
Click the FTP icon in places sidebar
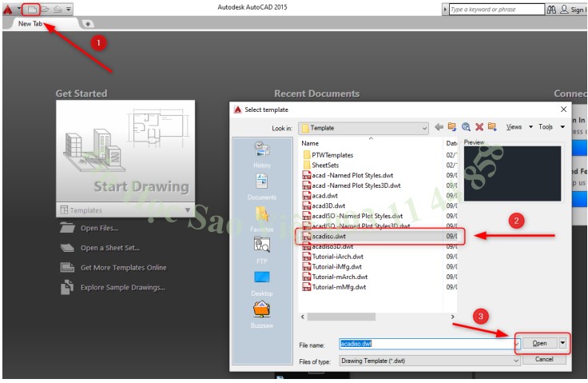(x=262, y=244)
